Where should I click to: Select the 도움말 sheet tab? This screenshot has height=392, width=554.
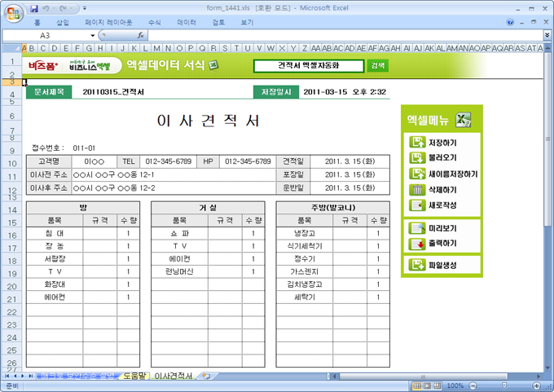click(x=134, y=376)
